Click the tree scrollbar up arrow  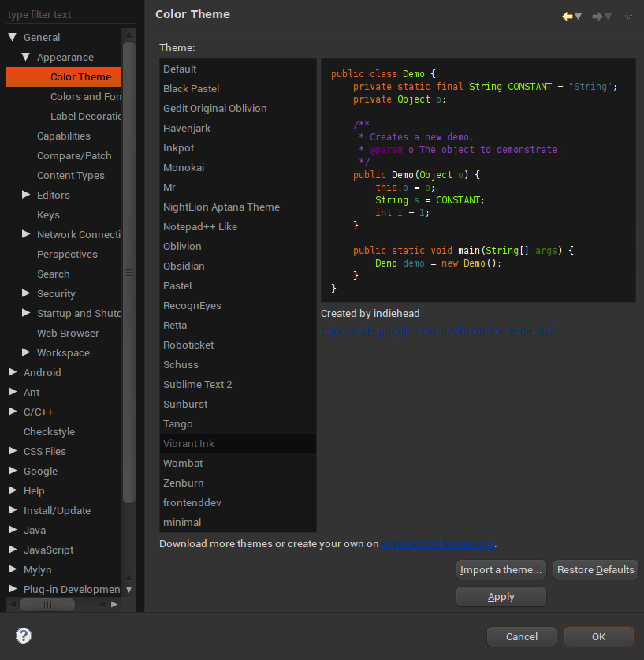[x=129, y=35]
